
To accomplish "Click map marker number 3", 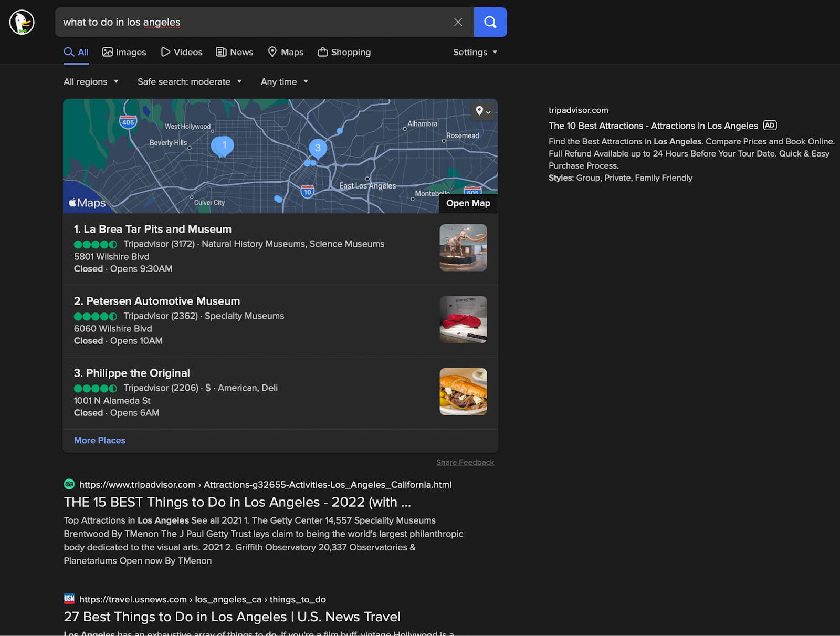I will tap(318, 148).
